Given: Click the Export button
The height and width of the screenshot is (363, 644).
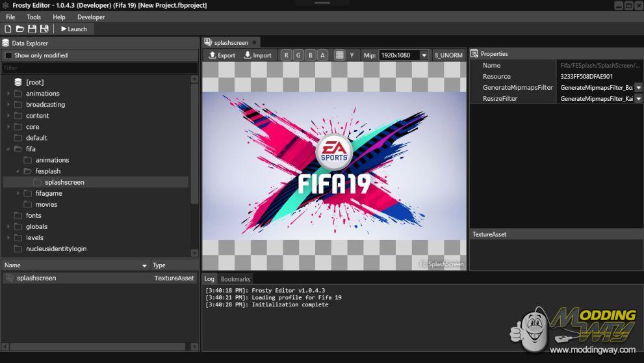Looking at the screenshot, I should (x=222, y=55).
